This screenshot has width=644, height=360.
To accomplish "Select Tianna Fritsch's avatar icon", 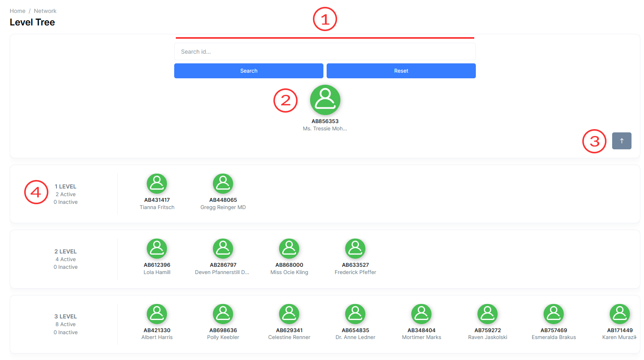I will (157, 184).
